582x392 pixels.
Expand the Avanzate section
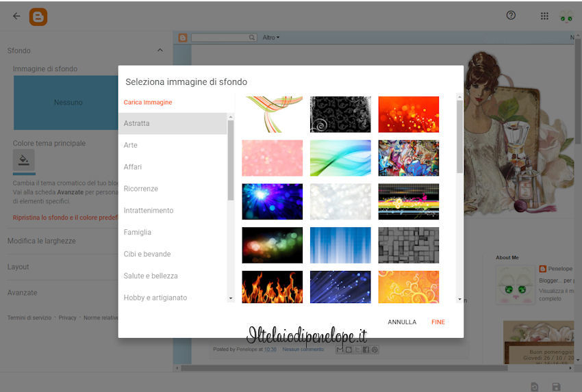tap(22, 293)
